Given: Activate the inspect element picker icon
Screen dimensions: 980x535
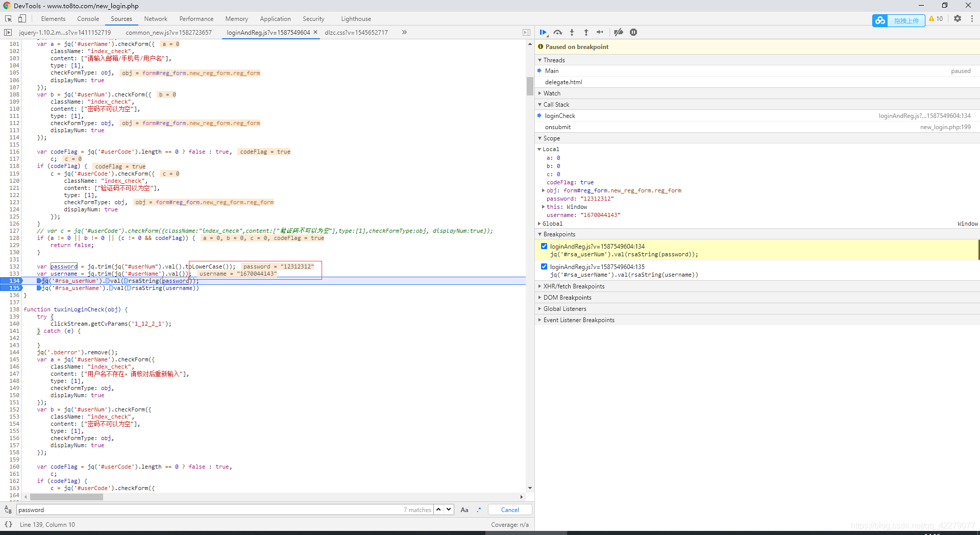Looking at the screenshot, I should pos(8,19).
